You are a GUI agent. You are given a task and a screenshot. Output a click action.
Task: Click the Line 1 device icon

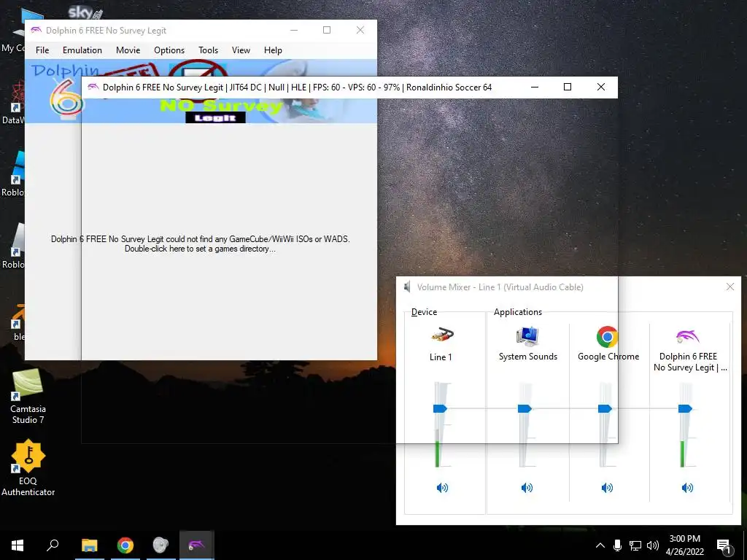[x=442, y=335]
